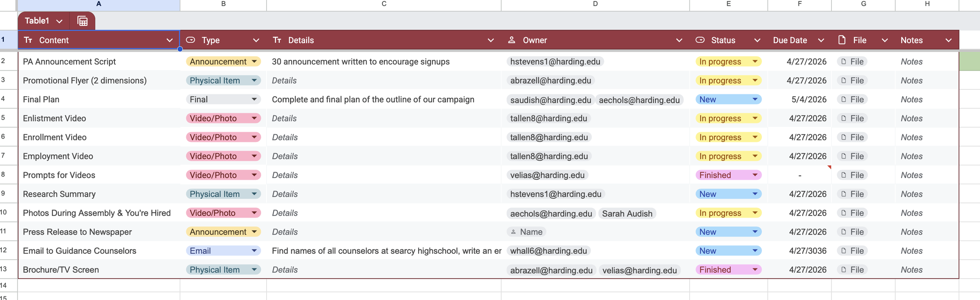
Task: Select the Sarah Audish owner chip
Action: pos(627,214)
